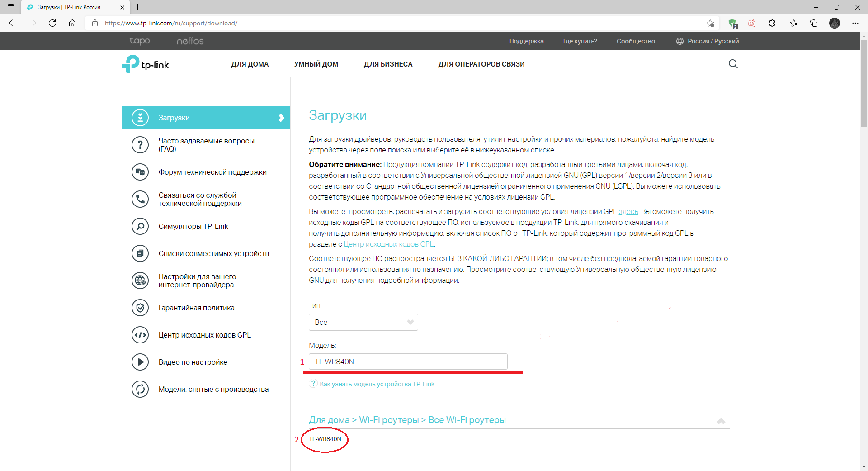
Task: Expand the Тип dropdown showing Все
Action: tap(363, 322)
